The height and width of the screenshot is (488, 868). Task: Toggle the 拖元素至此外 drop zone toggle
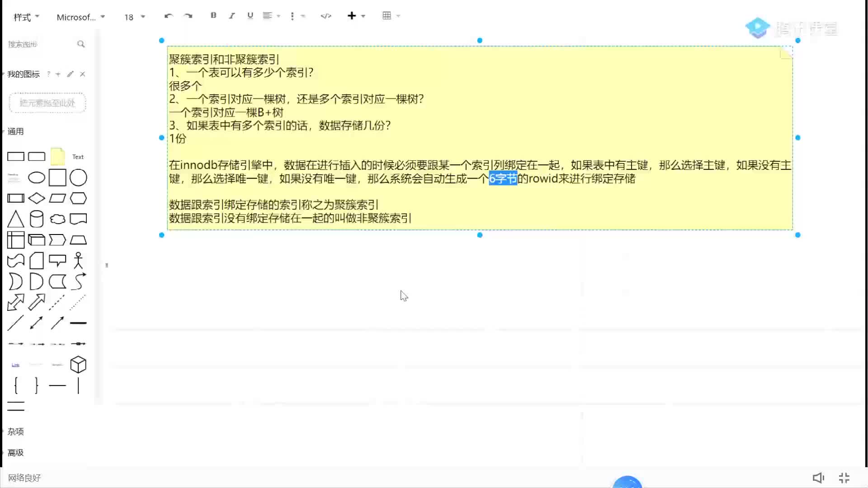47,103
